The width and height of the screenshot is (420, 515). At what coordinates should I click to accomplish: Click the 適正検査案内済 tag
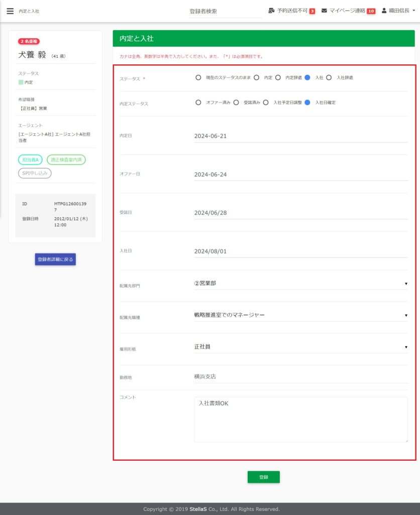tap(66, 160)
